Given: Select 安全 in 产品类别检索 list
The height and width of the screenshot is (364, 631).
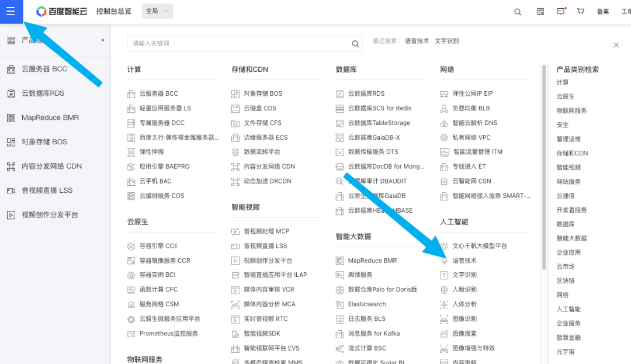Looking at the screenshot, I should tap(562, 124).
